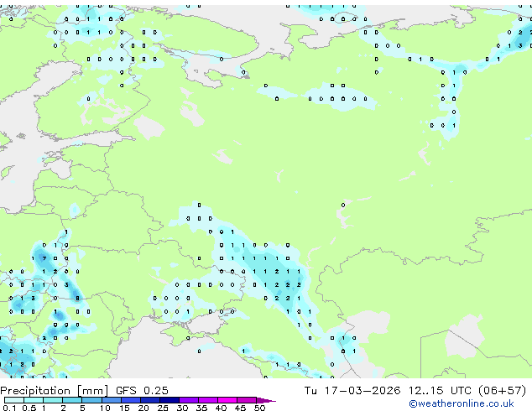Image resolution: width=532 pixels, height=411 pixels.
Task: Select the 35–40 mm legend color swatch
Action: click(208, 400)
